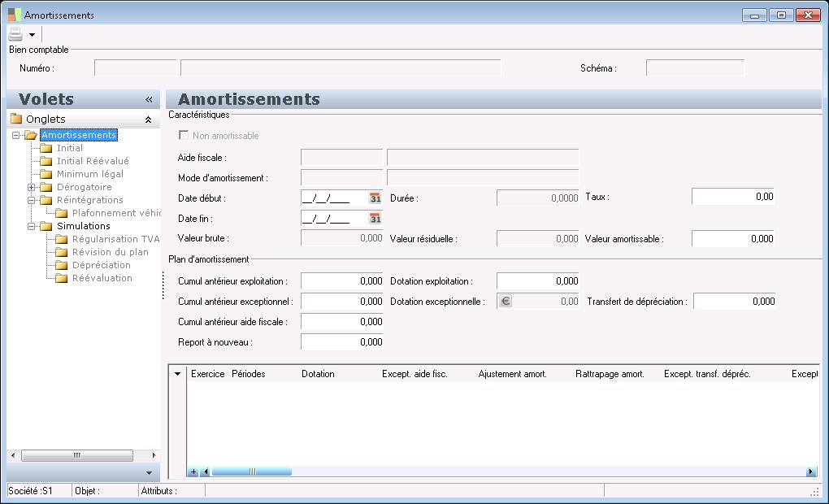Select the Révision du plan item
This screenshot has width=829, height=504.
click(110, 252)
